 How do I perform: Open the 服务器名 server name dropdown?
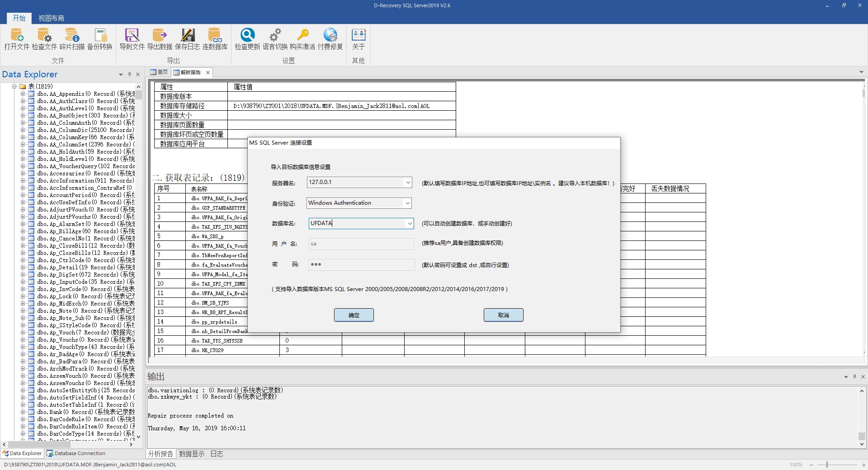click(408, 183)
